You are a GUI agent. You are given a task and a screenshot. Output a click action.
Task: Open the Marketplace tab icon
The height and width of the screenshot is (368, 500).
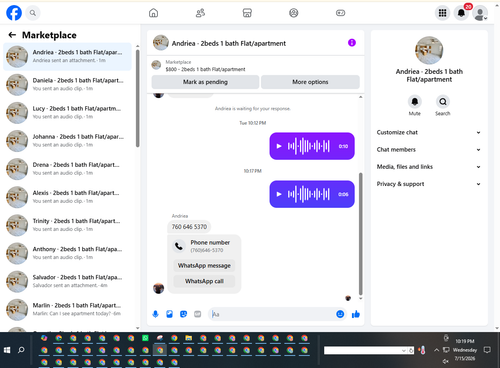[247, 13]
